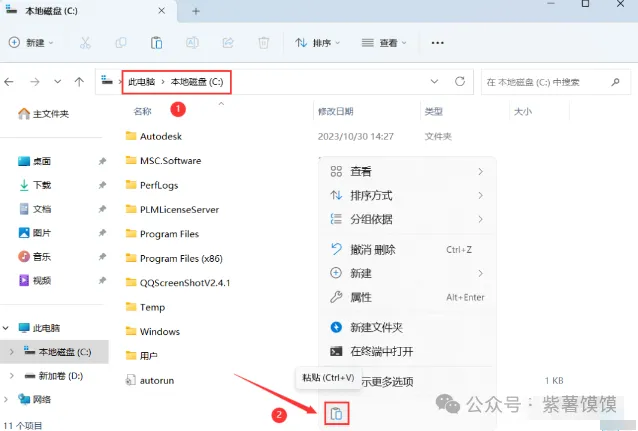The width and height of the screenshot is (638, 431).
Task: Open the See more (three dots) menu
Action: (x=437, y=43)
